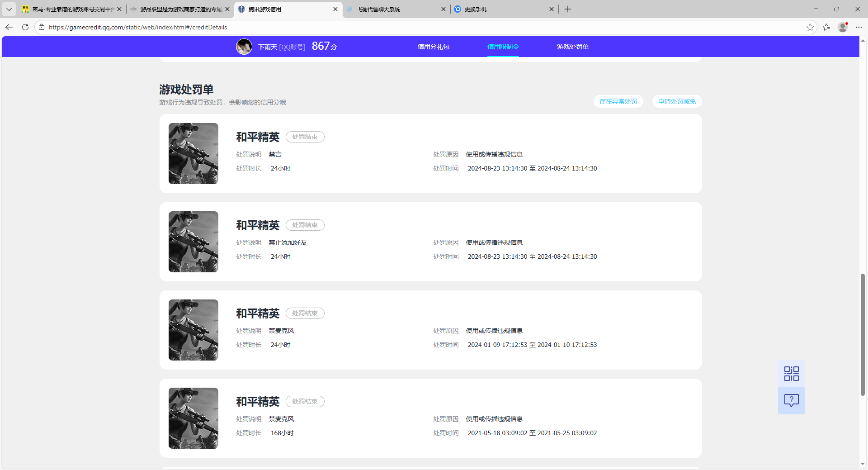The image size is (868, 470).
Task: Open a new tab with the plus button
Action: [568, 9]
